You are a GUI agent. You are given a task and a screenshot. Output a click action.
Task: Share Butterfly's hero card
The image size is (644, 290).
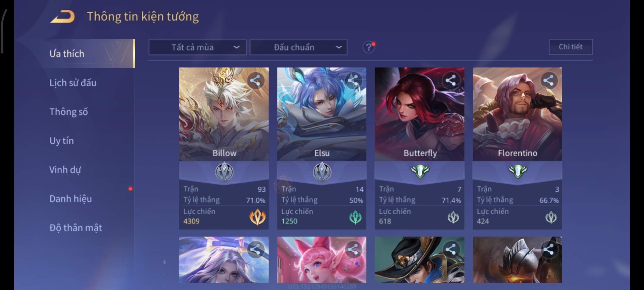pos(451,80)
